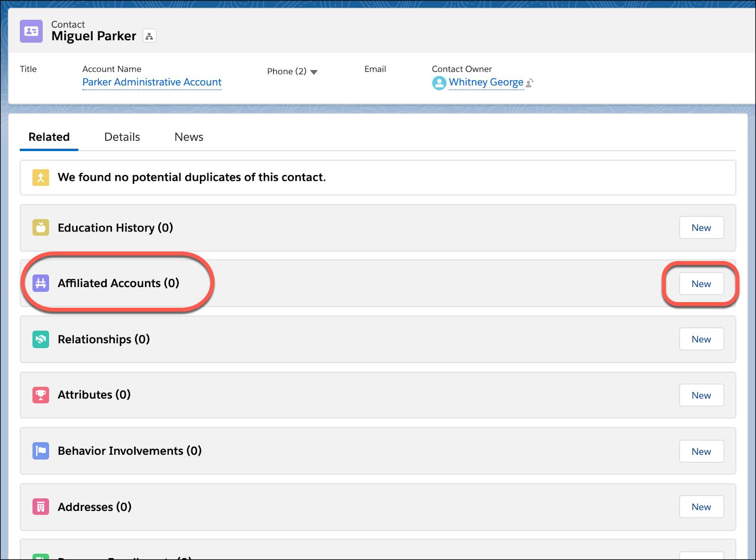Click the Affiliated Accounts icon
The height and width of the screenshot is (560, 756).
pos(41,283)
